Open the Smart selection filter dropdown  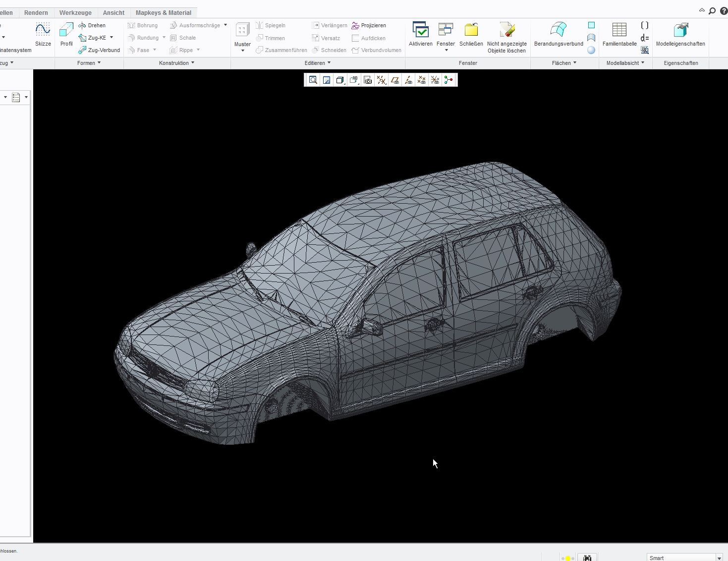coord(719,558)
